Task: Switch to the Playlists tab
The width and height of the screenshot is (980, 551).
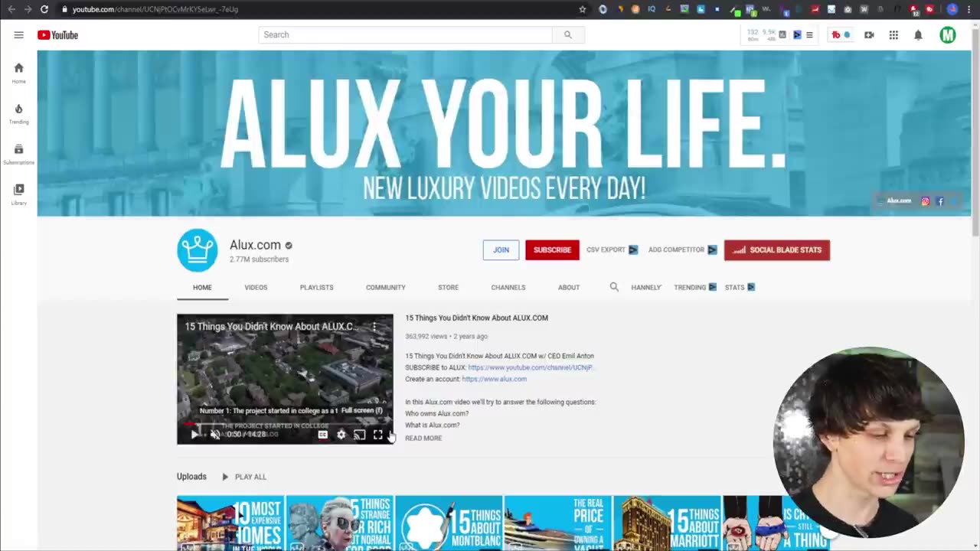Action: pos(316,287)
